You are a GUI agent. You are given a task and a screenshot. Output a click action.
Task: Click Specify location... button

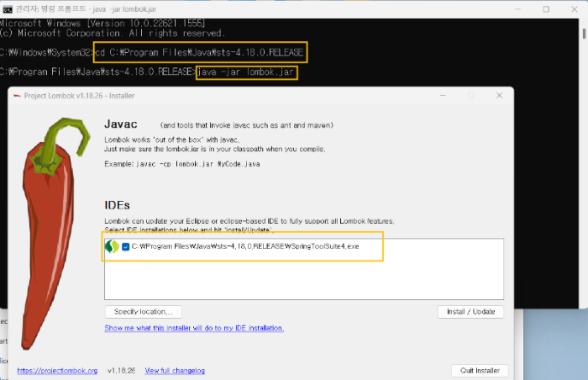point(144,312)
